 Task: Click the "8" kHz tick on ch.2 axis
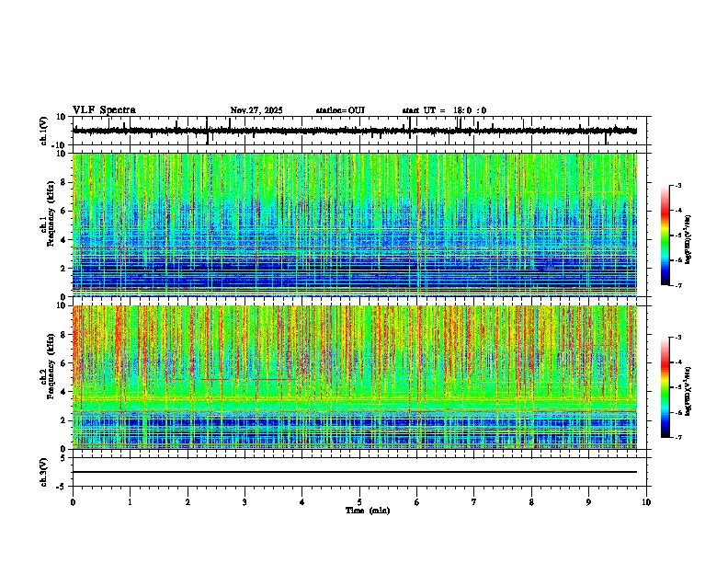(63, 335)
